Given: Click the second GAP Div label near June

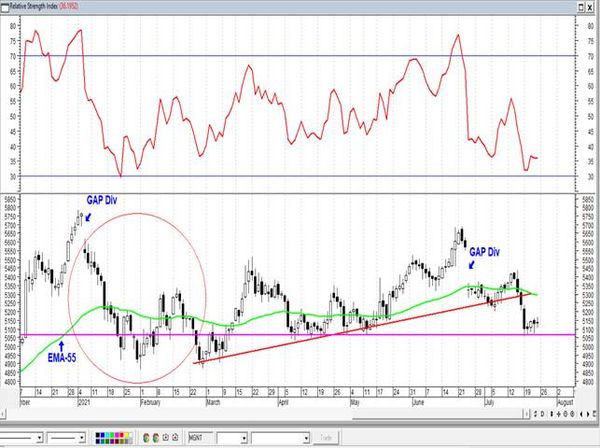Looking at the screenshot, I should (x=484, y=252).
